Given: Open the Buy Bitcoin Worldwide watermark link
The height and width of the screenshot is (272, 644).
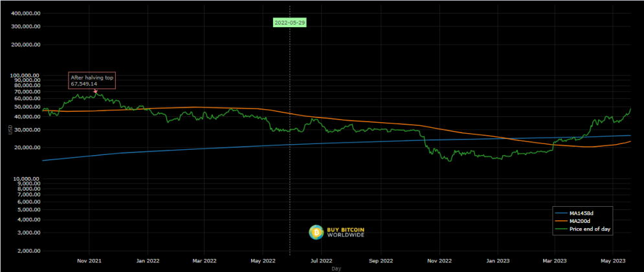Looking at the screenshot, I should click(337, 232).
